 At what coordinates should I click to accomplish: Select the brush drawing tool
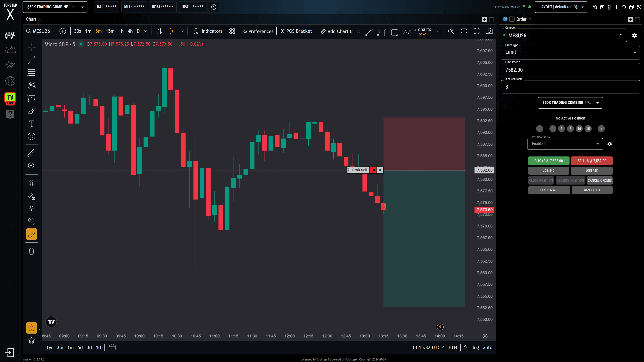32,111
